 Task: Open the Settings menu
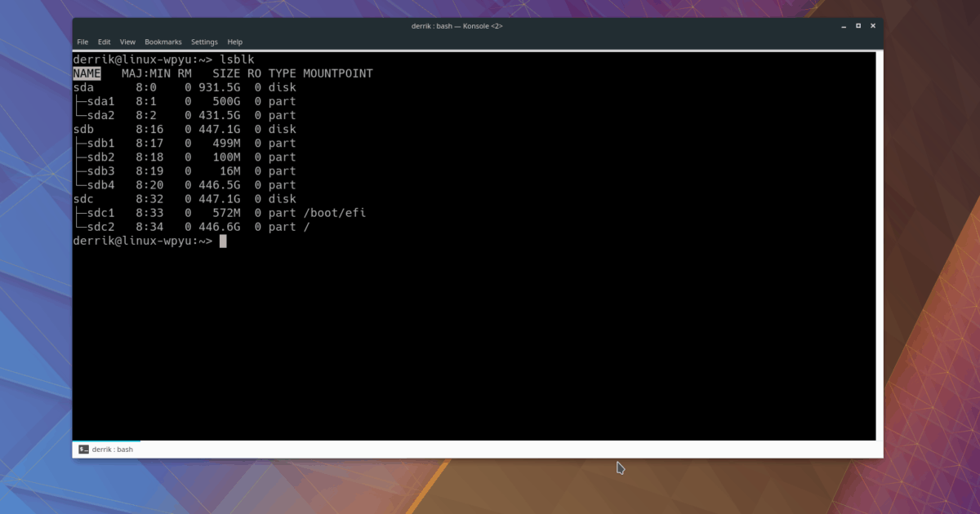[204, 42]
